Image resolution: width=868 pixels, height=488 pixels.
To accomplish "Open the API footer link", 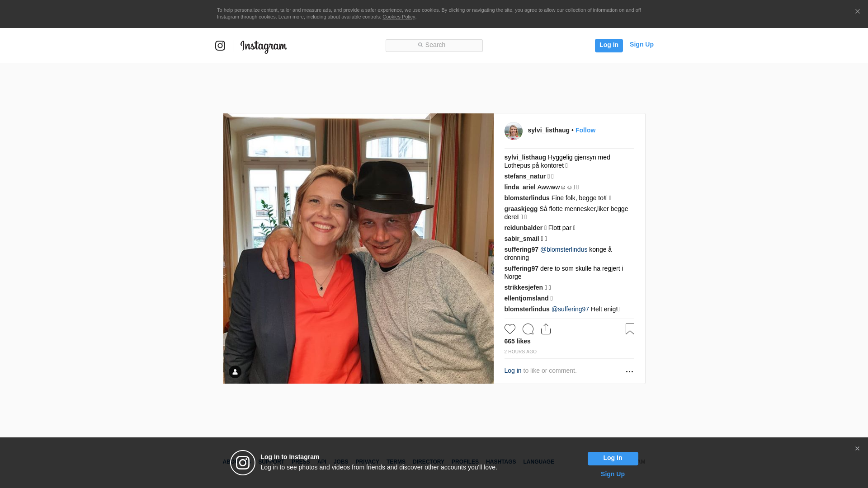I will pos(322,462).
